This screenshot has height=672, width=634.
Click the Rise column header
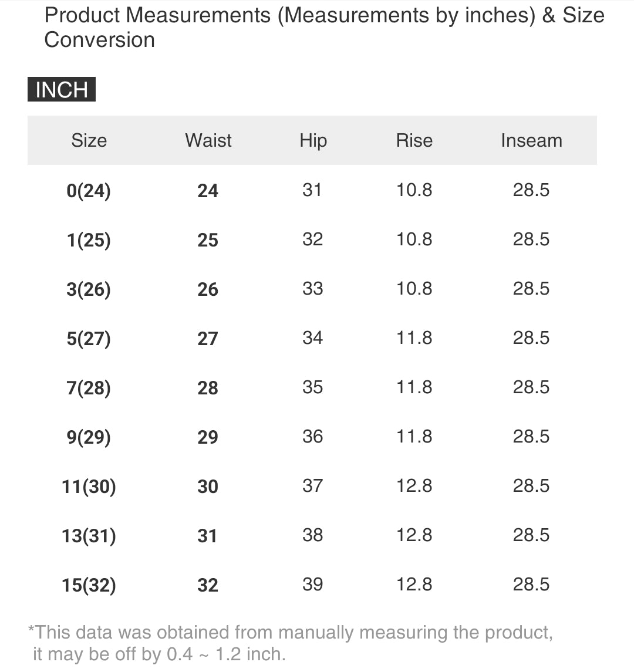click(414, 140)
